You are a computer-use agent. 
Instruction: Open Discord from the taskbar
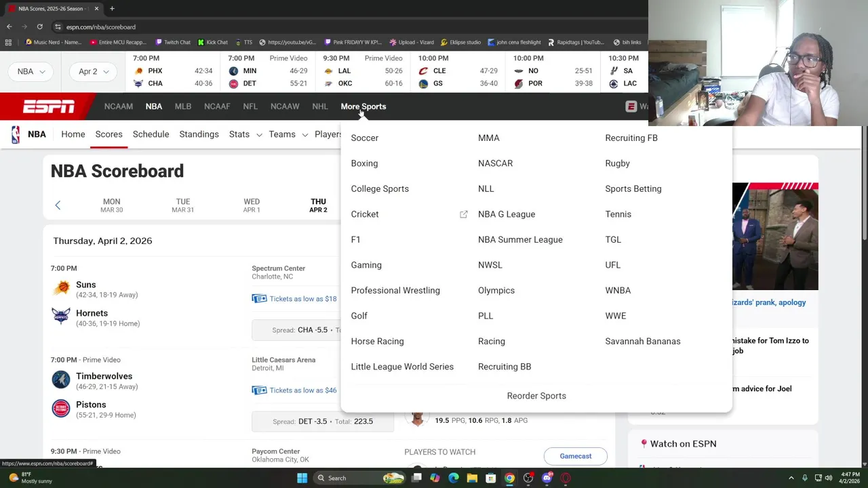point(547,478)
